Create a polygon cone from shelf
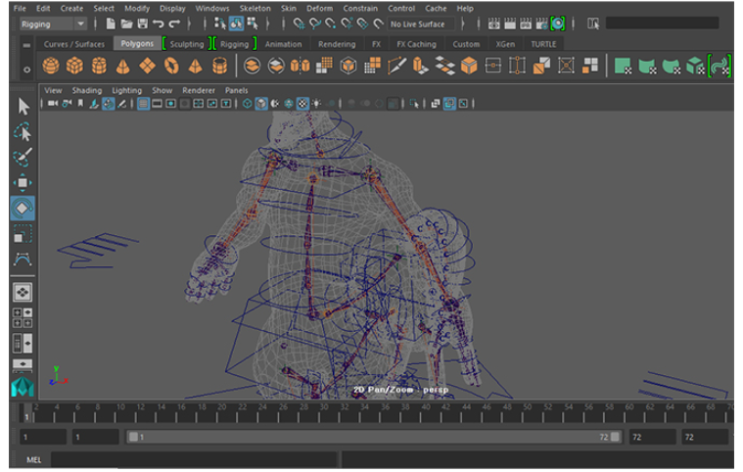743x472 pixels. (x=123, y=65)
